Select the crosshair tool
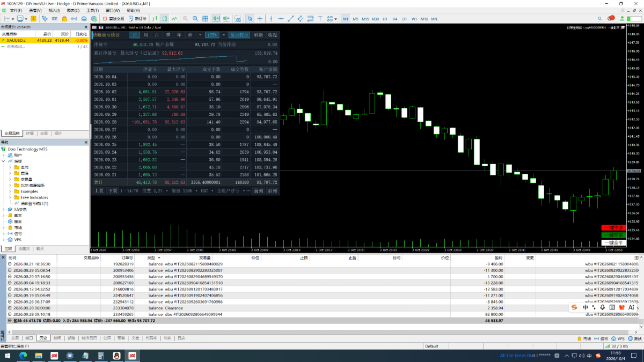644x362 pixels. (x=260, y=19)
